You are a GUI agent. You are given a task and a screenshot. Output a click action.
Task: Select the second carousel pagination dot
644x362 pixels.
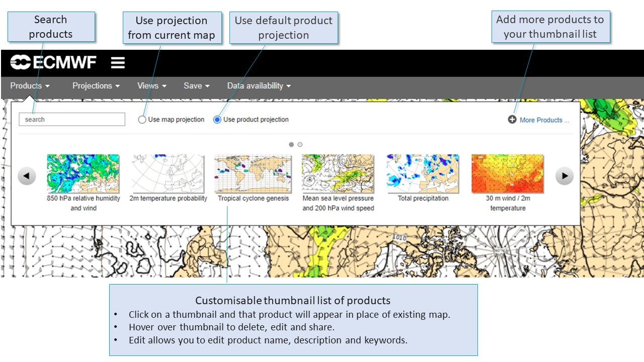pyautogui.click(x=300, y=144)
